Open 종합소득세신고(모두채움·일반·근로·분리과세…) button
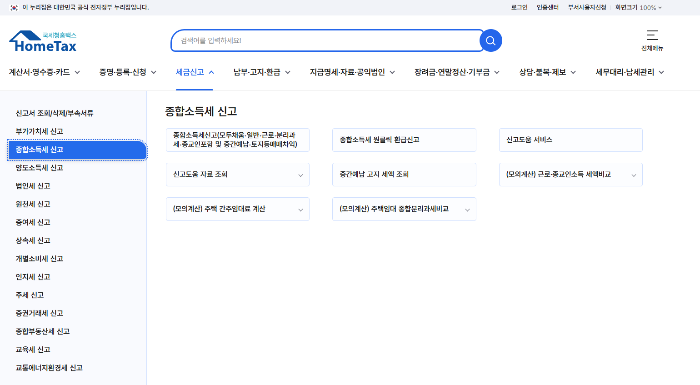 coord(238,140)
